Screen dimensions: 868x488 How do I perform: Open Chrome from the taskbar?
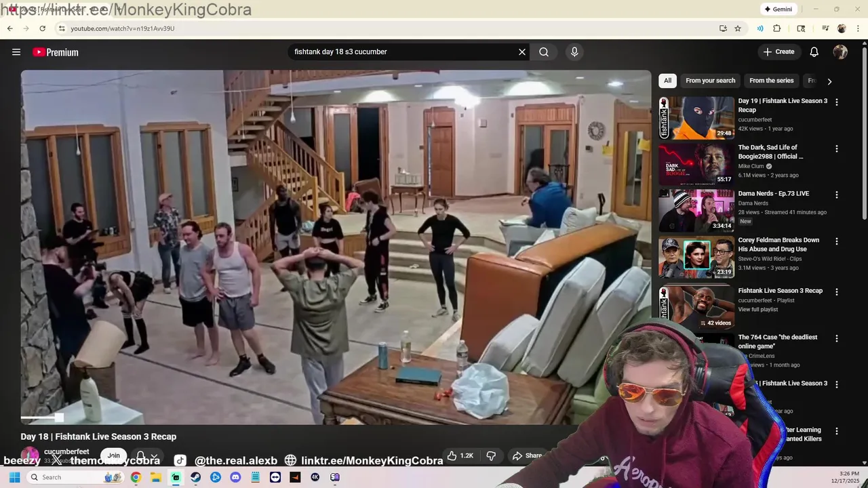point(136,477)
